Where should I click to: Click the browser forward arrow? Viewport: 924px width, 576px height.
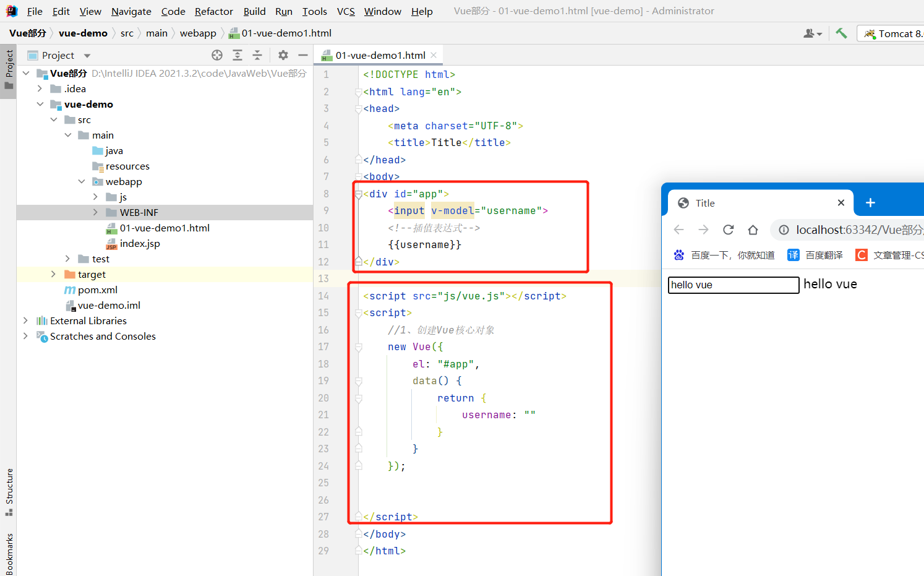pos(704,230)
